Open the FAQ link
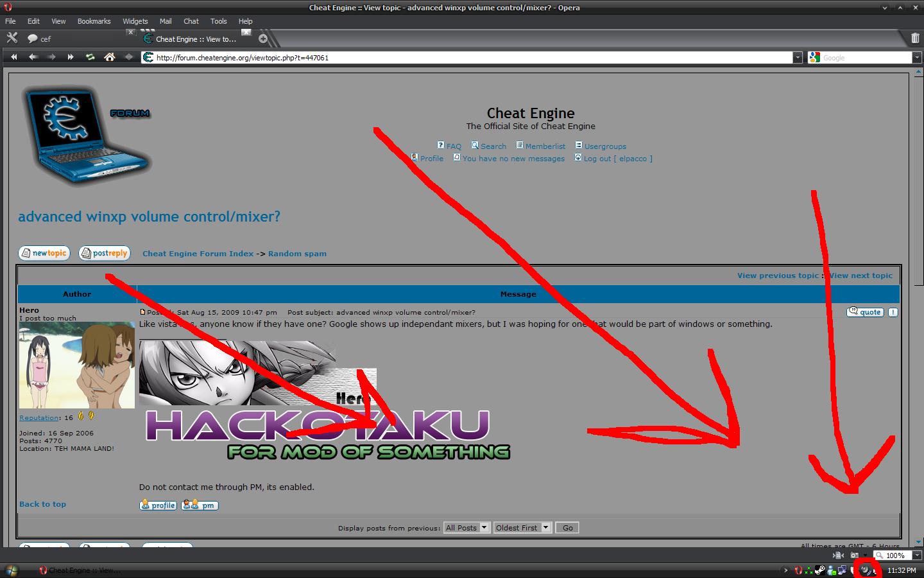Screen dimensions: 924x578 pos(454,146)
